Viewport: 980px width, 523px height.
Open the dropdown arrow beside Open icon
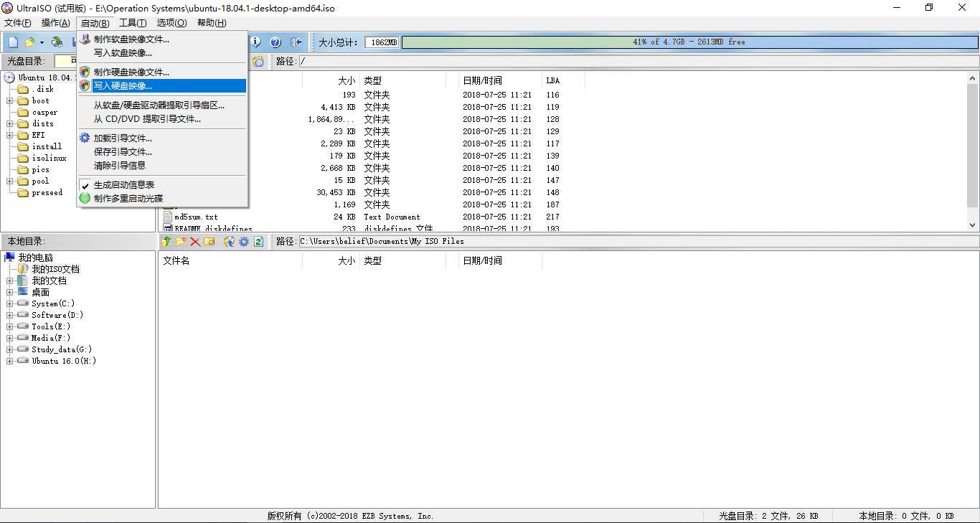click(42, 42)
